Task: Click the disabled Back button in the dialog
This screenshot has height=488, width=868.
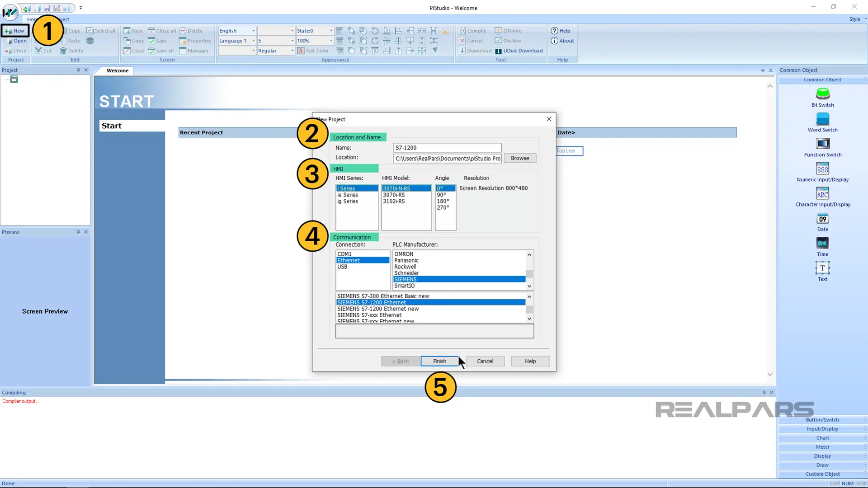Action: click(x=400, y=361)
